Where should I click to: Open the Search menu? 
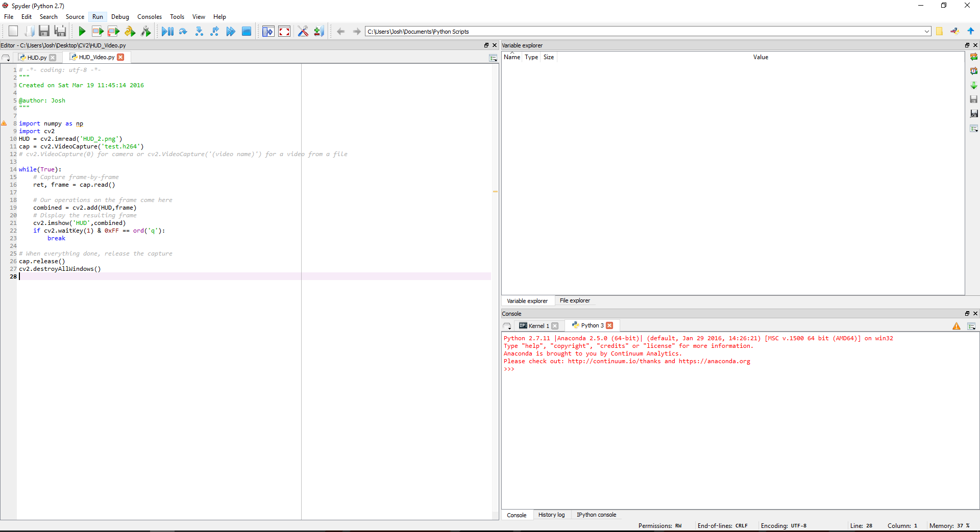click(48, 17)
